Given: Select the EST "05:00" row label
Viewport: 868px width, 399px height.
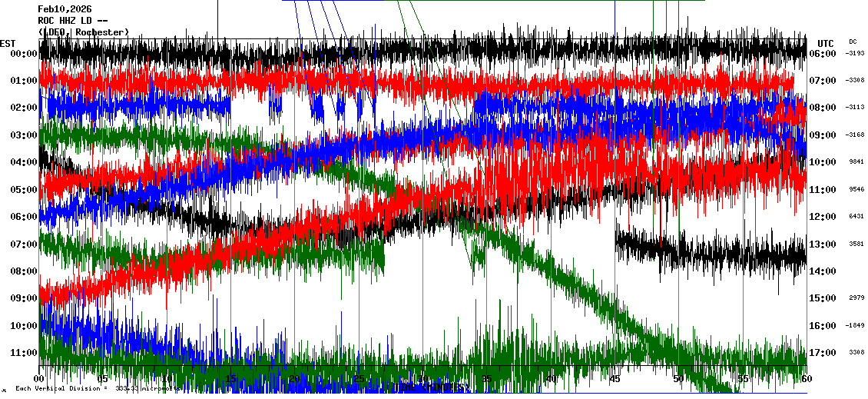Looking at the screenshot, I should pos(24,190).
